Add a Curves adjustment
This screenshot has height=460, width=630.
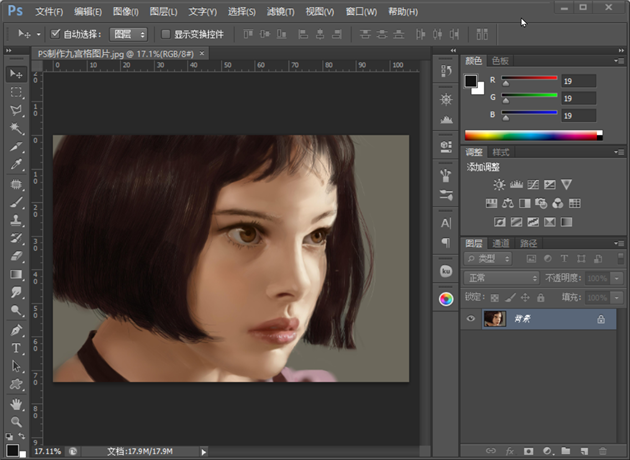(533, 185)
